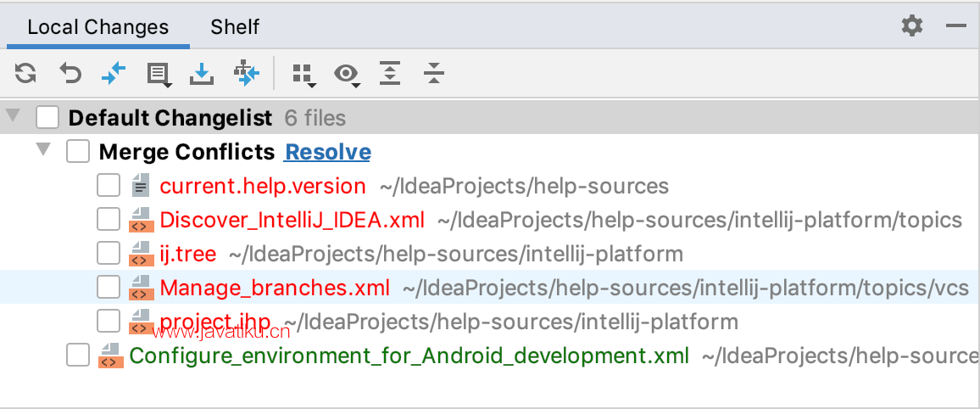Screen dimensions: 980x409
Task: Click the '6 files' count text
Action: 315,118
